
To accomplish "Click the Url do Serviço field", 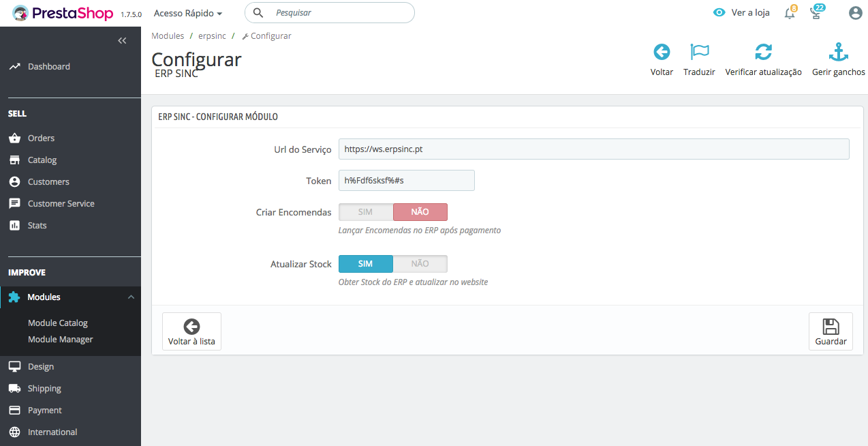I will tap(594, 149).
